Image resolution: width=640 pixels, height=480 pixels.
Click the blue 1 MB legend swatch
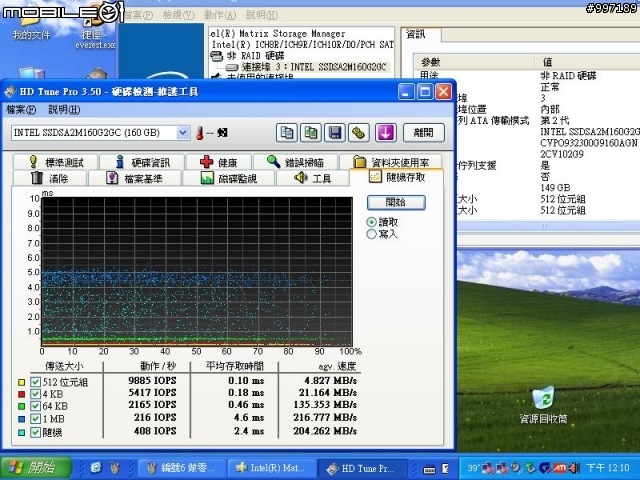tap(21, 419)
